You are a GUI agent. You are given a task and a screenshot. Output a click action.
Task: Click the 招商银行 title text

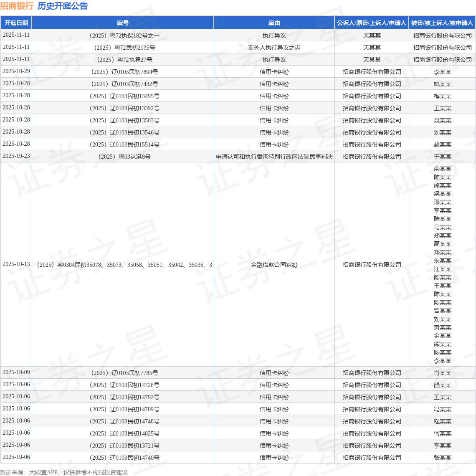tap(17, 6)
